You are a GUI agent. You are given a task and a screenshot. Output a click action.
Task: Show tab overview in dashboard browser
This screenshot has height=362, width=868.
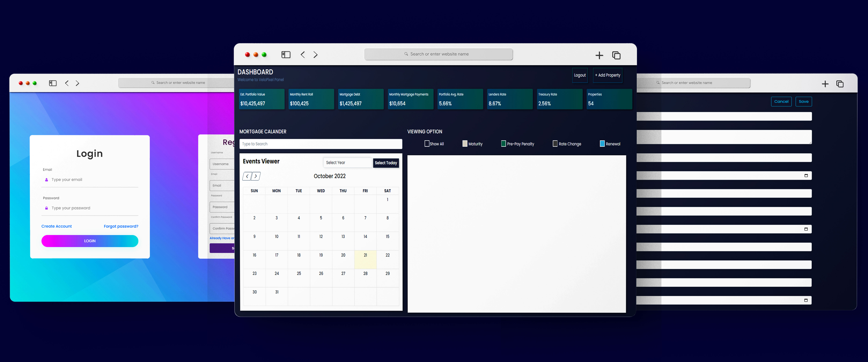616,55
